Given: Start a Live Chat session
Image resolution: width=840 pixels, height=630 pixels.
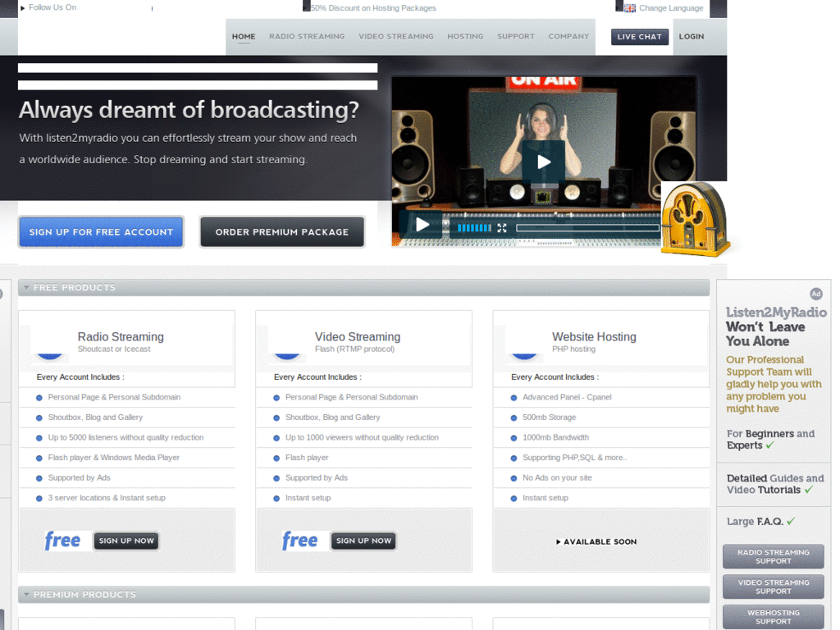Looking at the screenshot, I should click(x=640, y=36).
